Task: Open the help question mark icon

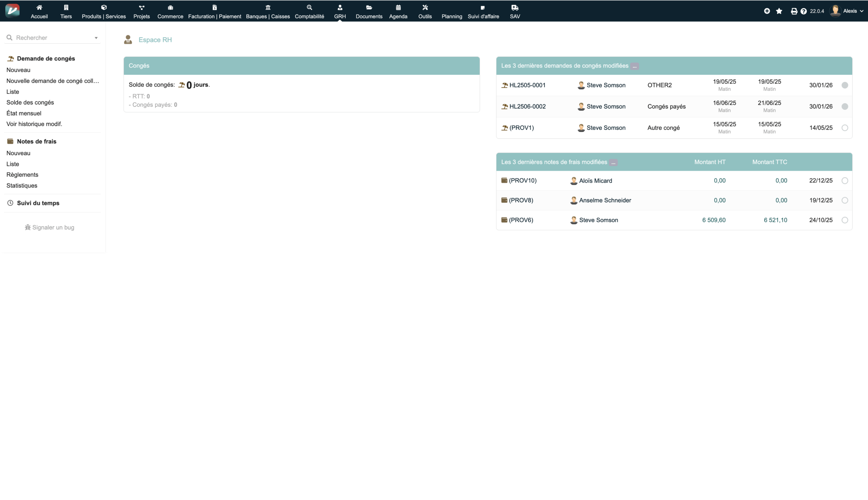Action: (803, 11)
